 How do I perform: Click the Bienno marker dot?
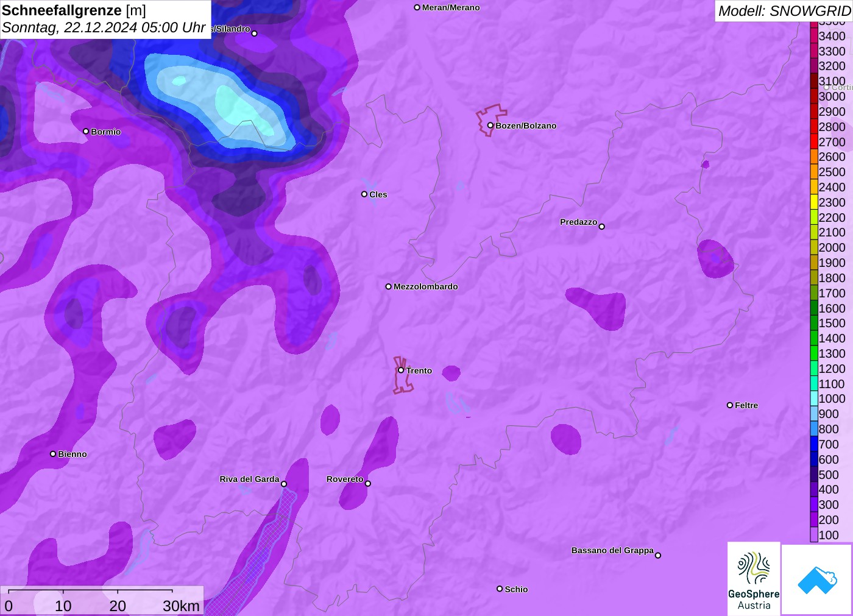click(x=53, y=454)
